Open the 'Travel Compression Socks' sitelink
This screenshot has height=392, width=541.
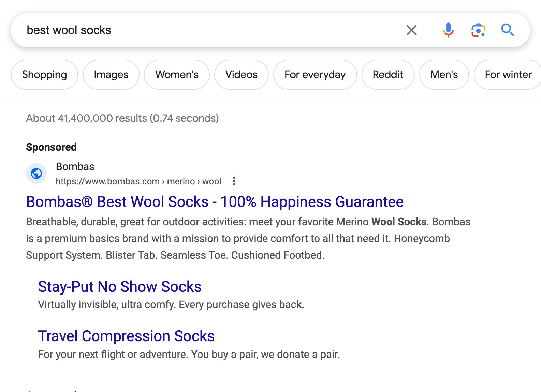[126, 336]
